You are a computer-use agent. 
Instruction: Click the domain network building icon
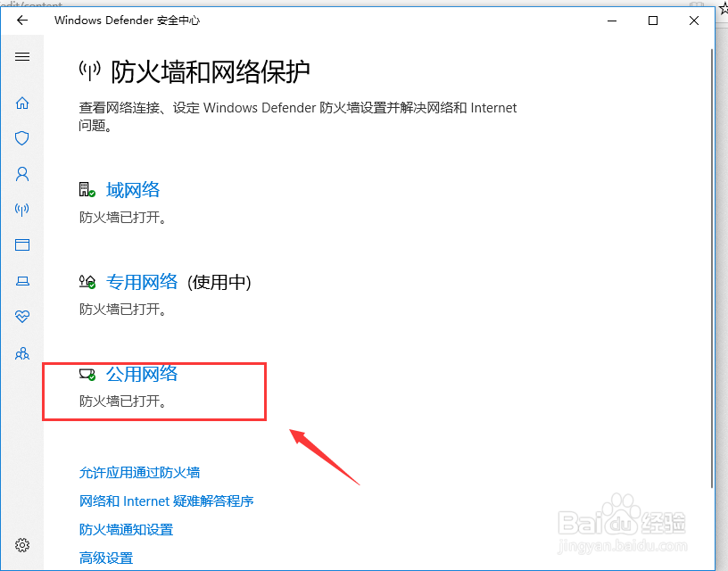[x=87, y=189]
